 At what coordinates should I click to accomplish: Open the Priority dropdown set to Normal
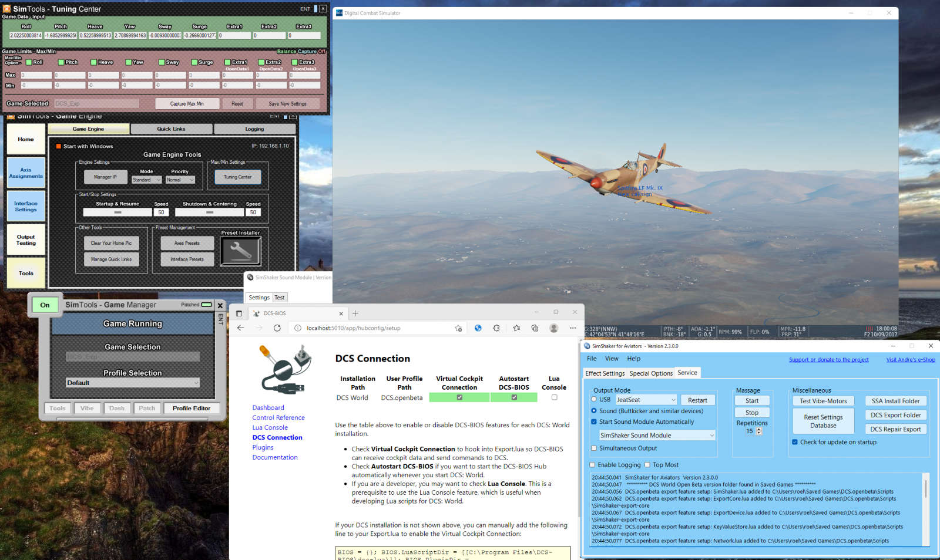[x=180, y=180]
